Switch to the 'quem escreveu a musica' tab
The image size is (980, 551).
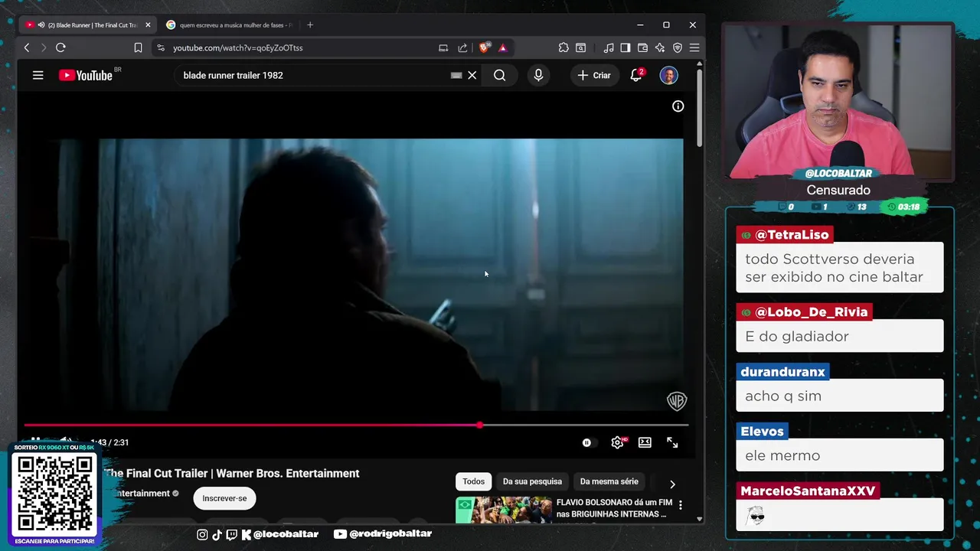click(x=230, y=25)
